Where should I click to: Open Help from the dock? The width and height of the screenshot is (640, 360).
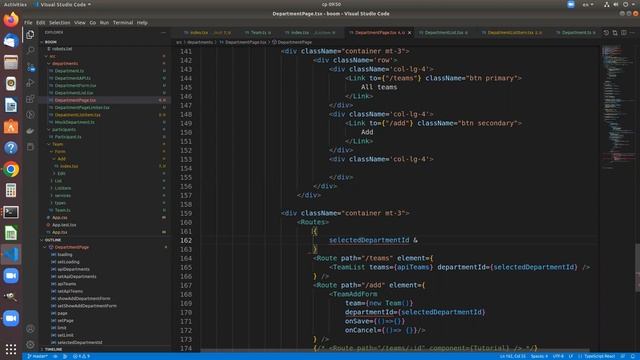click(11, 148)
